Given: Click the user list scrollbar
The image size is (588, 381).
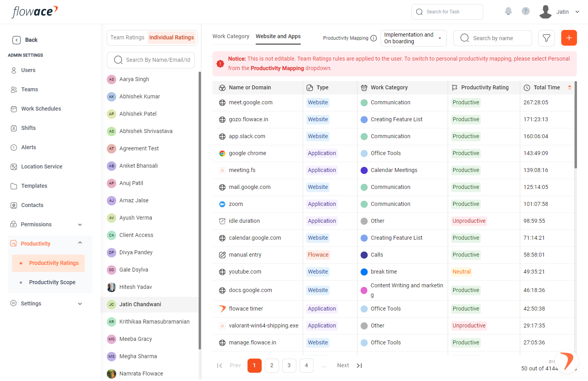Looking at the screenshot, I should [199, 211].
